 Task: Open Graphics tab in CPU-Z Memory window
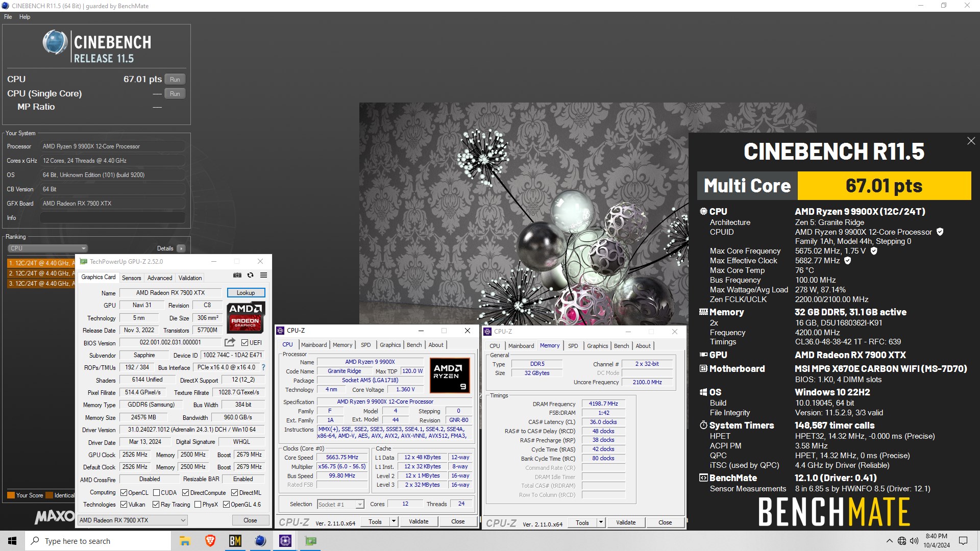coord(597,346)
